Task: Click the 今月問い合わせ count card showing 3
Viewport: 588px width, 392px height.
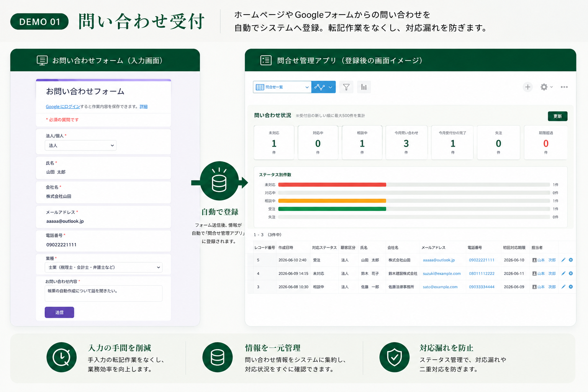Action: click(x=406, y=142)
